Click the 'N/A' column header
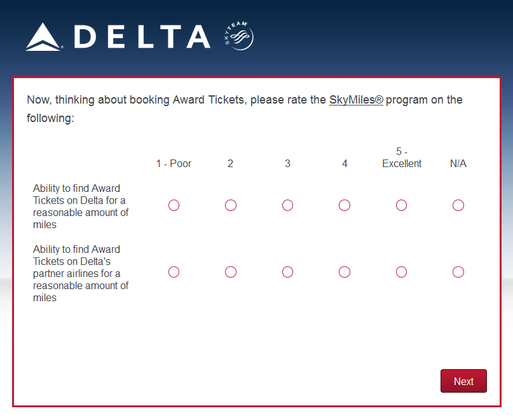Image resolution: width=513 pixels, height=420 pixels. click(458, 163)
